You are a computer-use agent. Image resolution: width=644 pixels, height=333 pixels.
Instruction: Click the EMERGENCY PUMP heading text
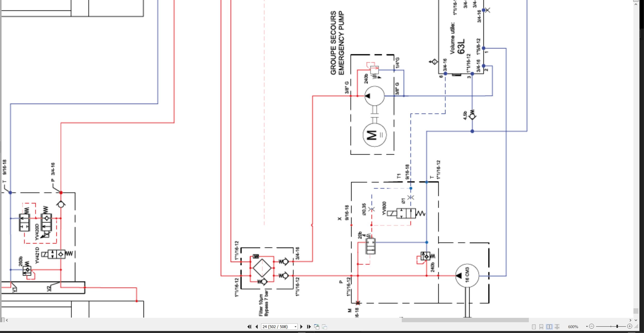(x=341, y=43)
